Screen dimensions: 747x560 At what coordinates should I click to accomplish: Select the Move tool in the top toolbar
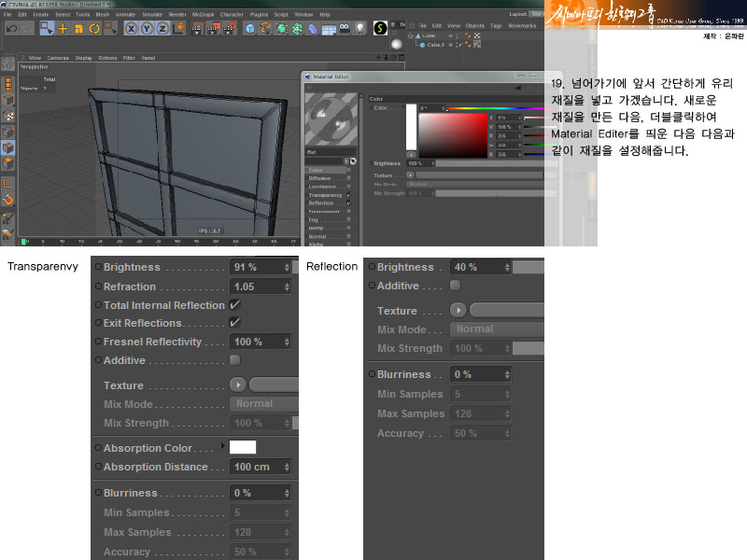(x=63, y=29)
